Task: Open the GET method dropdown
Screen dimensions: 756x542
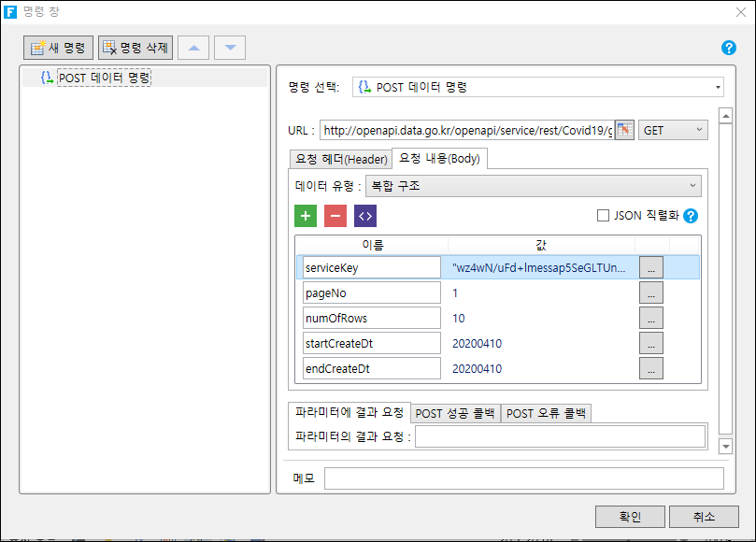Action: 673,130
